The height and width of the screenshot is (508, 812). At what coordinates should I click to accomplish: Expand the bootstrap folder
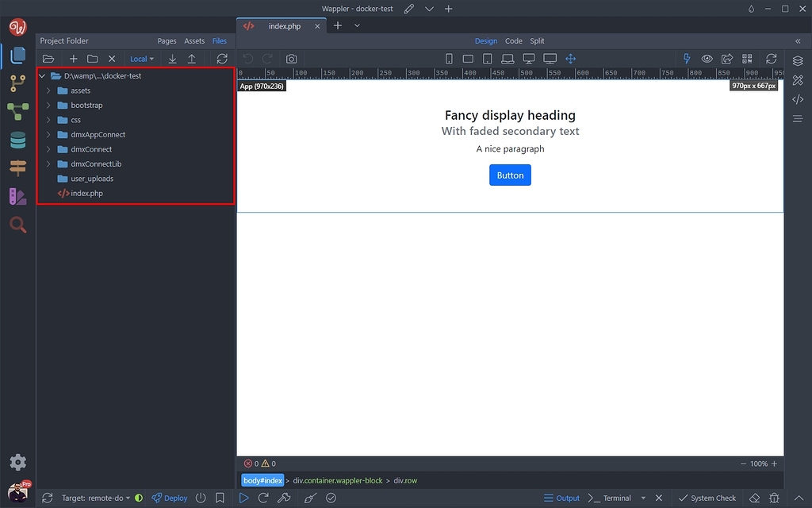coord(48,106)
